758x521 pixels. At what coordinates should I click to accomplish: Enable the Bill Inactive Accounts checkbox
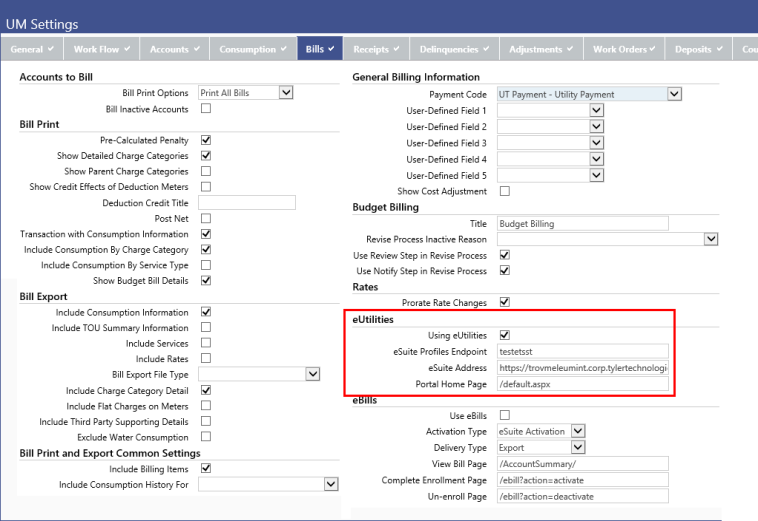pos(206,108)
